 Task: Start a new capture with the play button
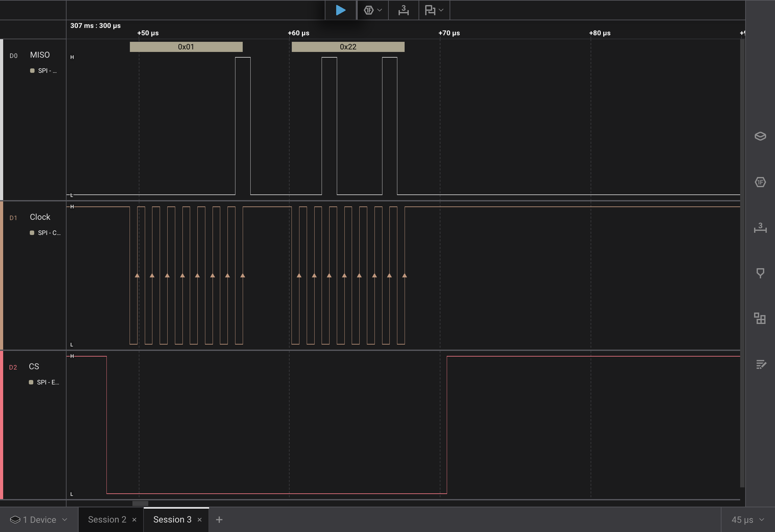click(341, 10)
